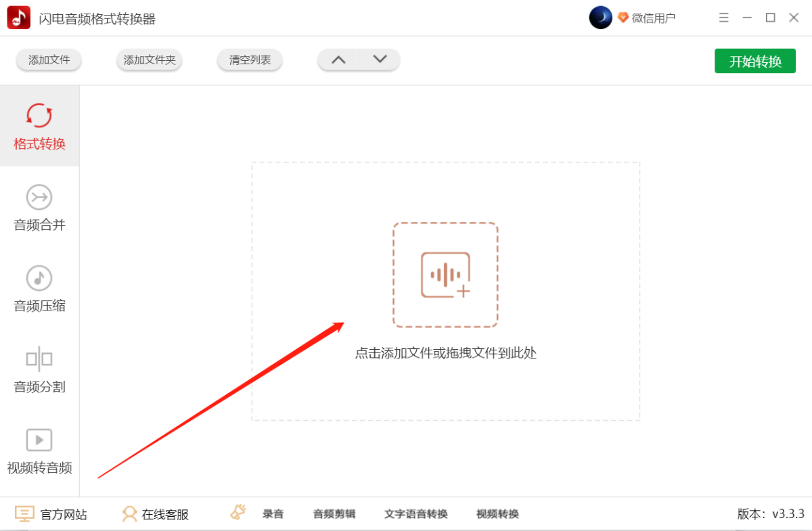The width and height of the screenshot is (812, 531).
Task: Start conversion with green 开始转换 button
Action: (755, 61)
